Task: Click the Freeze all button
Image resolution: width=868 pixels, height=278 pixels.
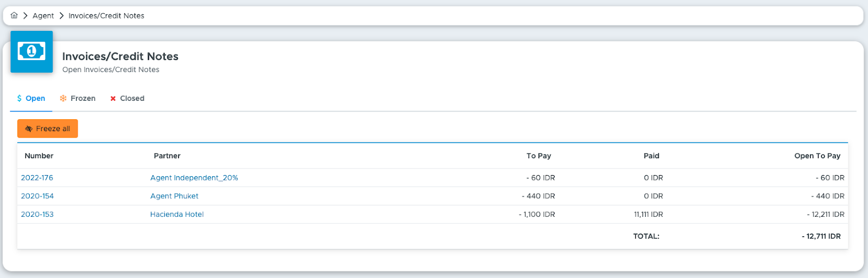Action: point(48,128)
